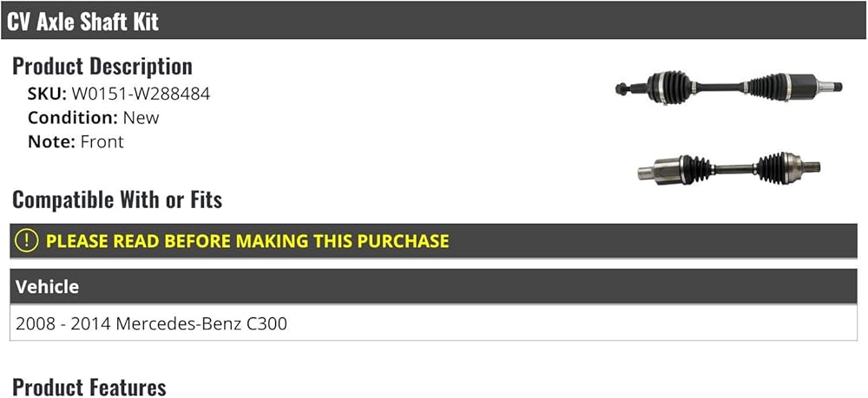Click the CV Axle Shaft Kit title
This screenshot has height=398, width=868.
click(83, 21)
